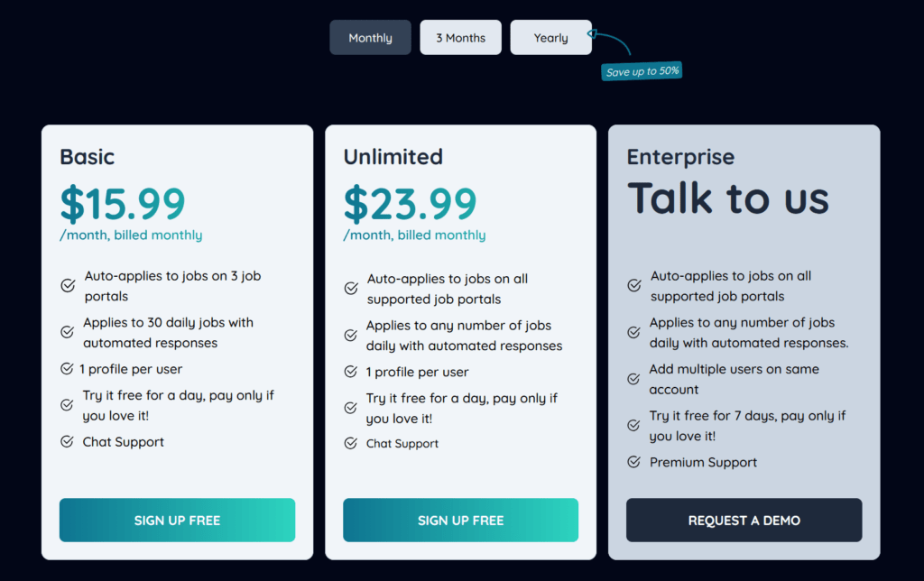Click the $23.99 Unlimited price

410,204
